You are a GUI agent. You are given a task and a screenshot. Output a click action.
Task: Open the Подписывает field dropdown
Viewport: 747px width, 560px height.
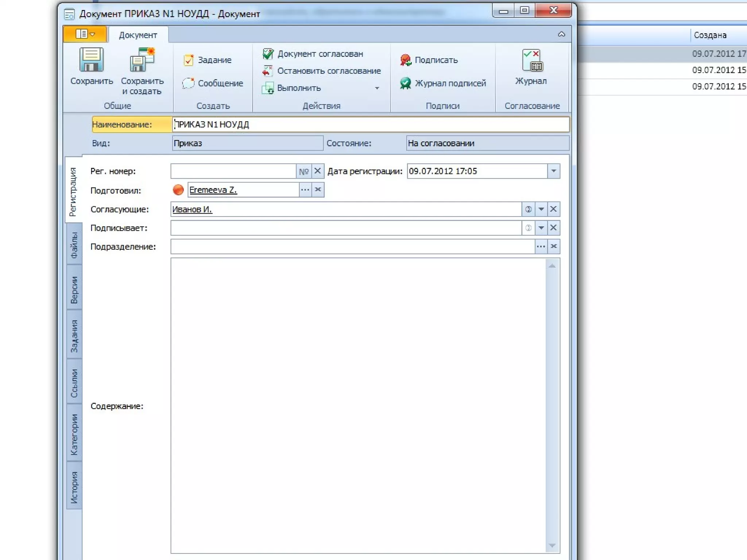541,228
